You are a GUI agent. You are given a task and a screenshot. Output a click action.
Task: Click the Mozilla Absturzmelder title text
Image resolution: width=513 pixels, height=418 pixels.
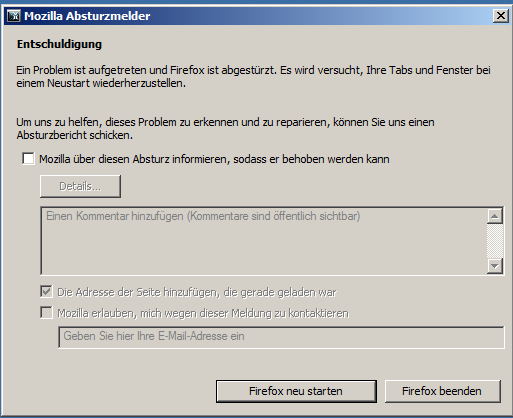pos(87,16)
